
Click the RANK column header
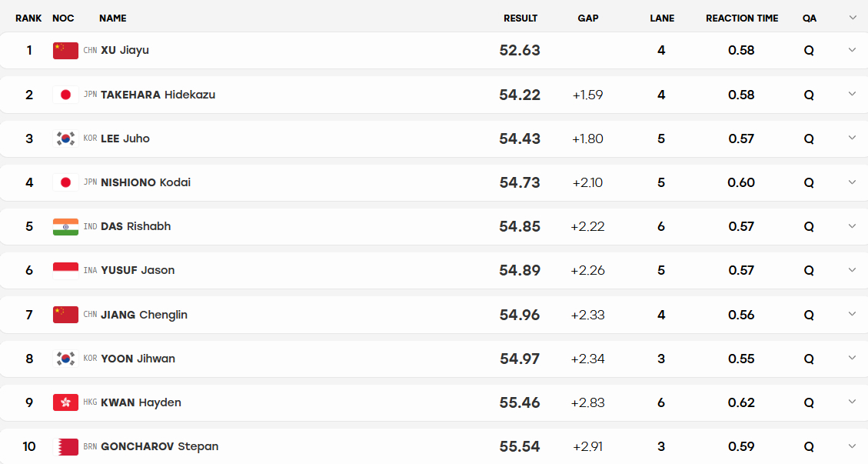[28, 18]
